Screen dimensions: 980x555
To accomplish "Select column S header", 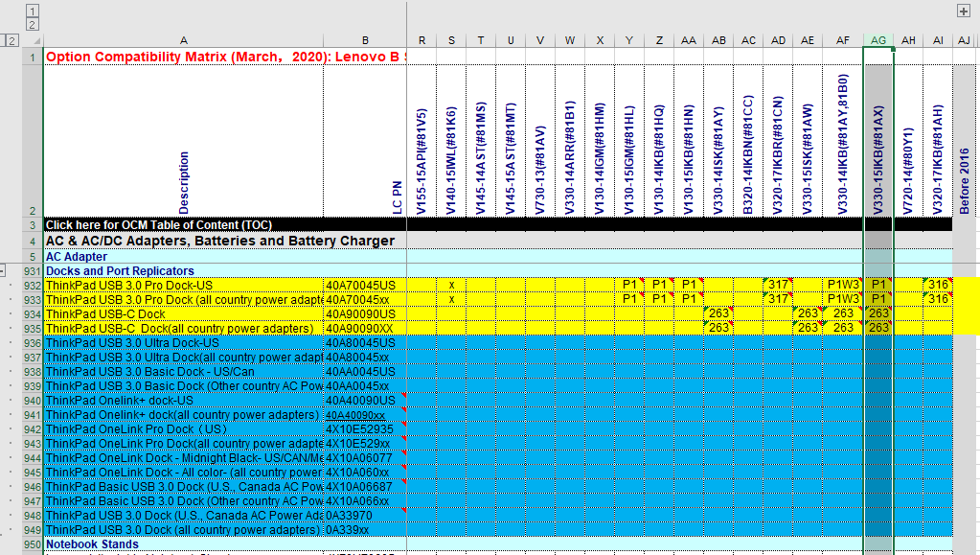I will 451,40.
